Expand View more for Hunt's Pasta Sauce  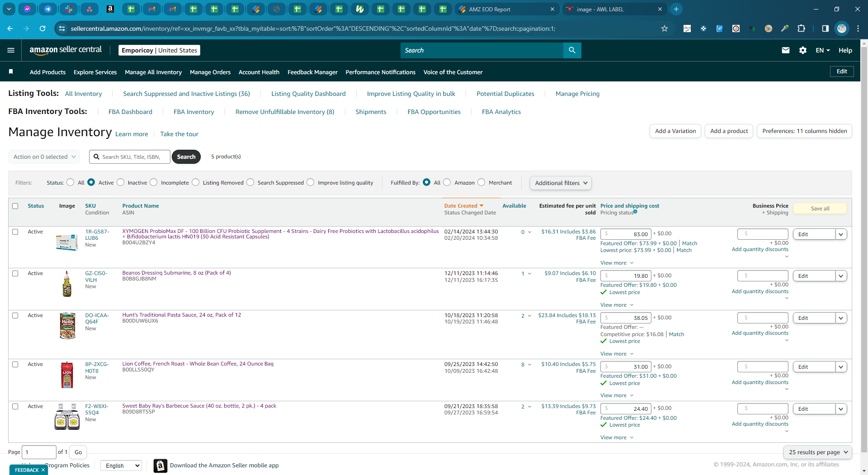pos(617,354)
